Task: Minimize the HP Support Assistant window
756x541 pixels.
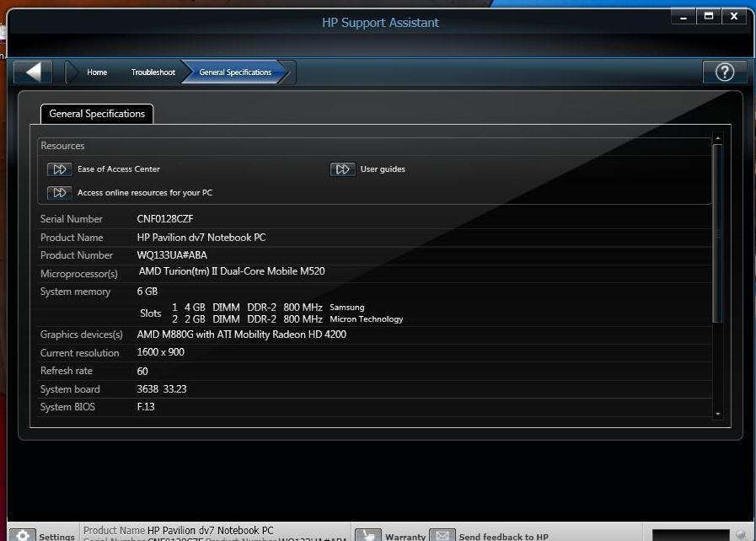Action: (684, 16)
